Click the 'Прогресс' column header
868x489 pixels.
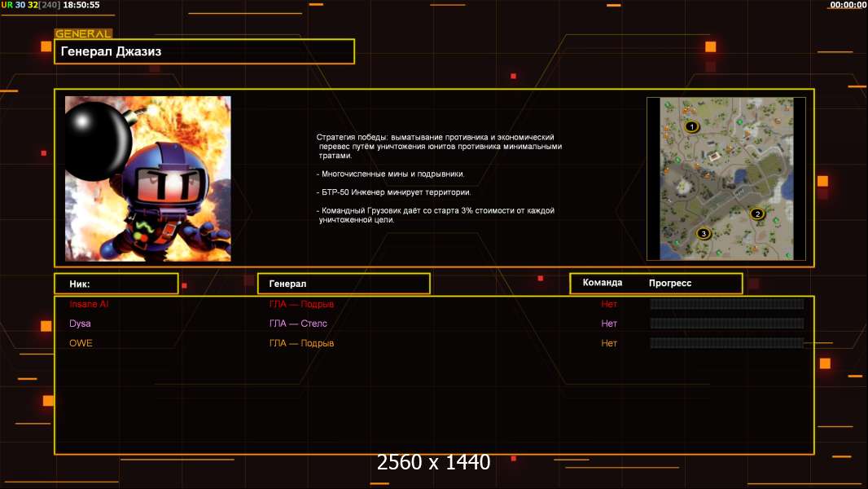670,283
